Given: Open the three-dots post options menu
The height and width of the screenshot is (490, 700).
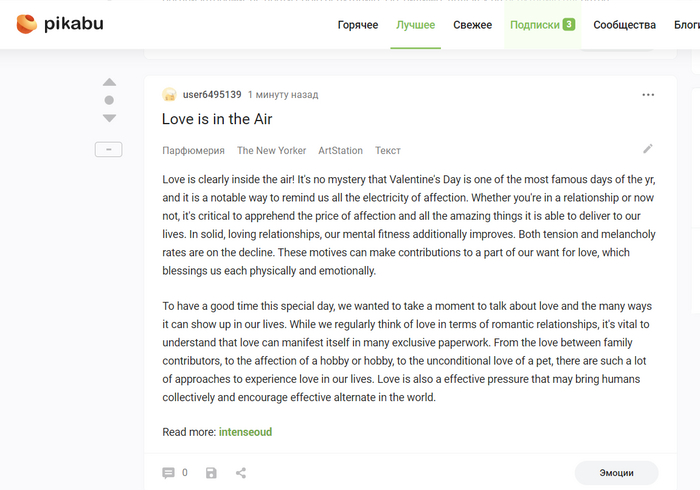Looking at the screenshot, I should pyautogui.click(x=648, y=95).
